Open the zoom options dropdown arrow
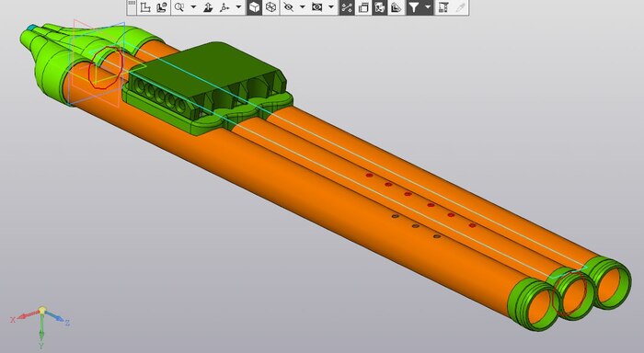644x353 pixels. click(x=193, y=7)
